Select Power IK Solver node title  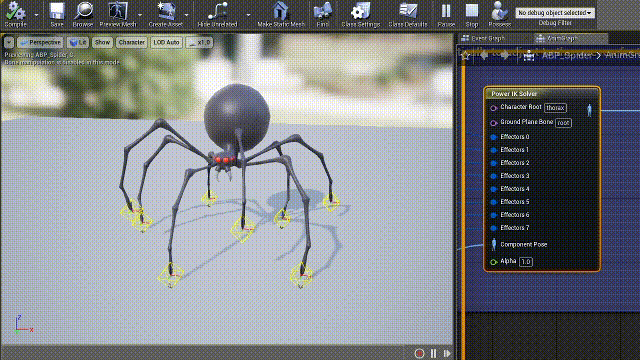tap(514, 93)
